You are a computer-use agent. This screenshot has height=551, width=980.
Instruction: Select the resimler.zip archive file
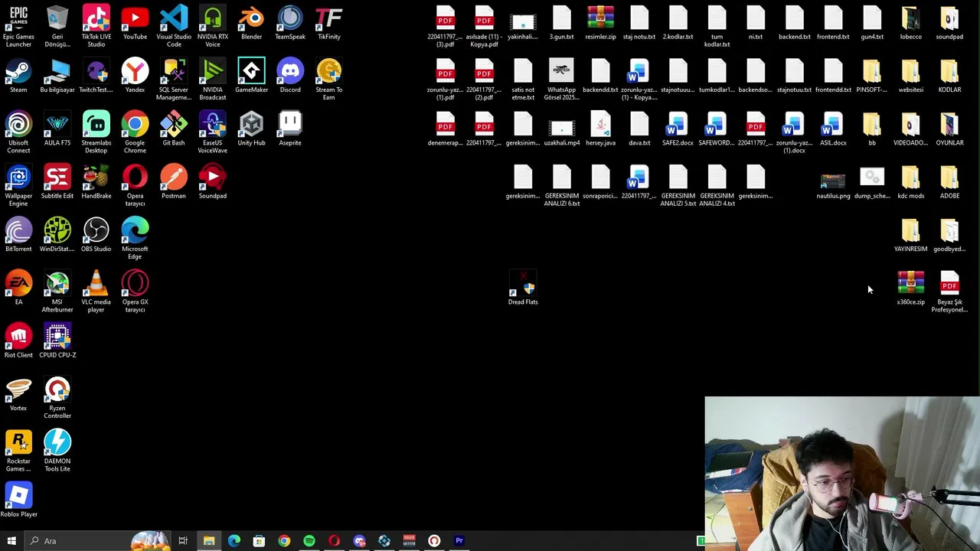pos(600,22)
